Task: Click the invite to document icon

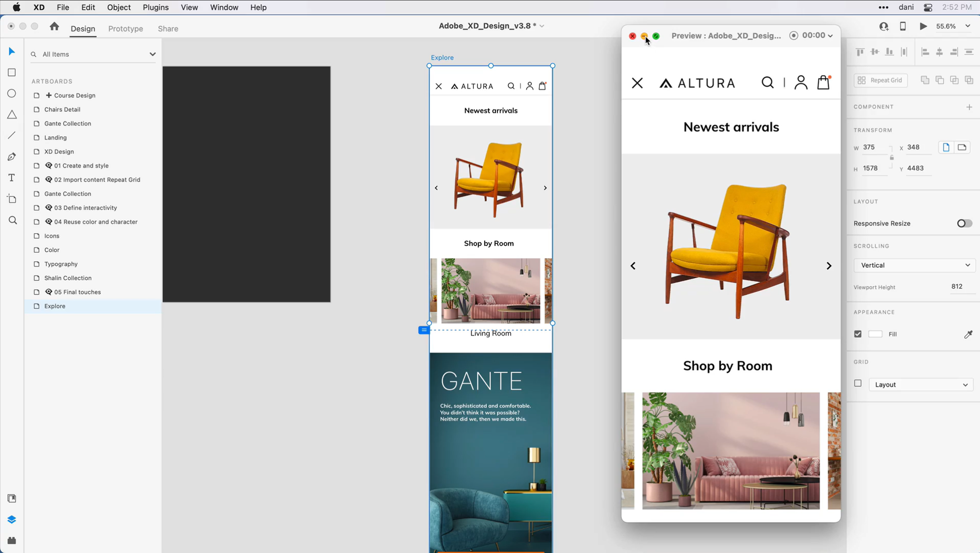Action: click(x=884, y=26)
